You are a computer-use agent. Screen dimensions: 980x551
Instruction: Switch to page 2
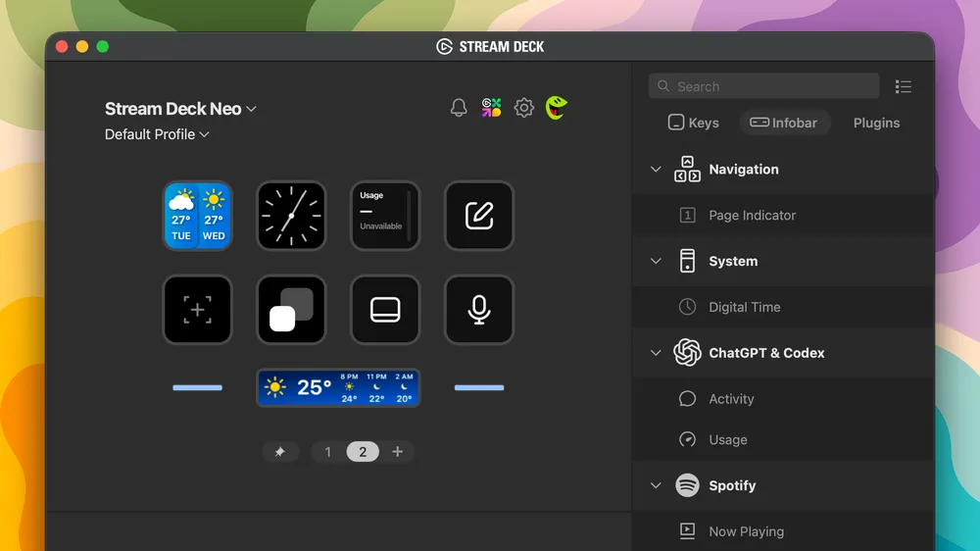tap(363, 452)
